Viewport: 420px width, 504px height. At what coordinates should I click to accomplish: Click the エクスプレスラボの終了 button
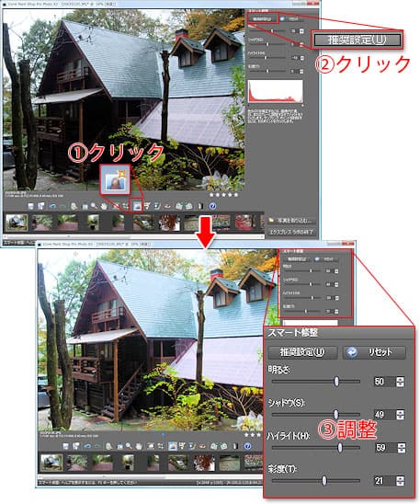coord(291,232)
